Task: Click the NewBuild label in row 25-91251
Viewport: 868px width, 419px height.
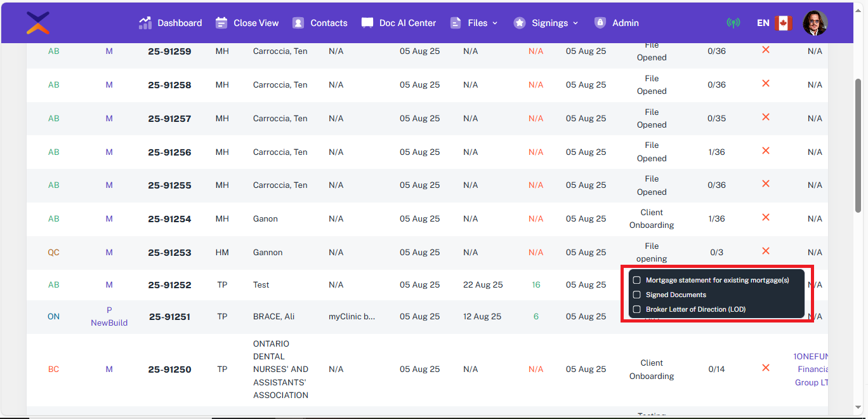Action: [x=109, y=323]
